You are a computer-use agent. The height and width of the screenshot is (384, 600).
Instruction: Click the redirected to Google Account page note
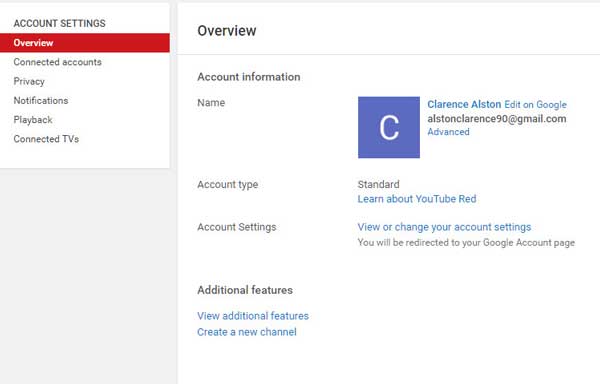466,243
